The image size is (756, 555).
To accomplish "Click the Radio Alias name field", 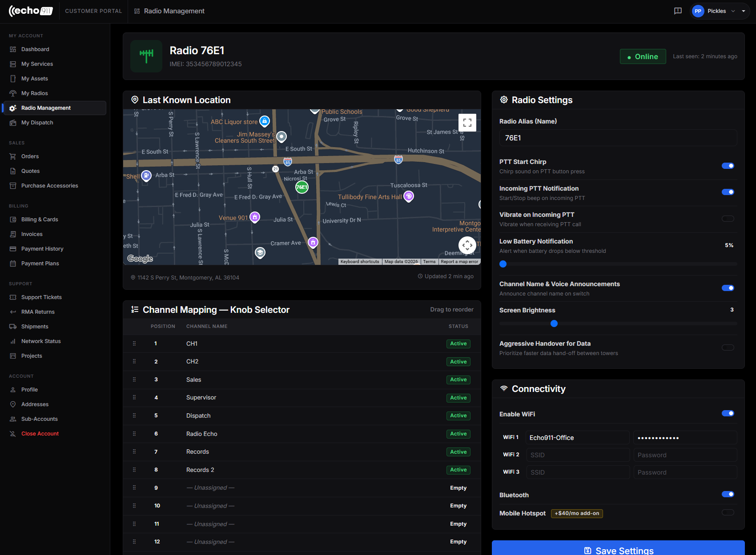I will 618,138.
